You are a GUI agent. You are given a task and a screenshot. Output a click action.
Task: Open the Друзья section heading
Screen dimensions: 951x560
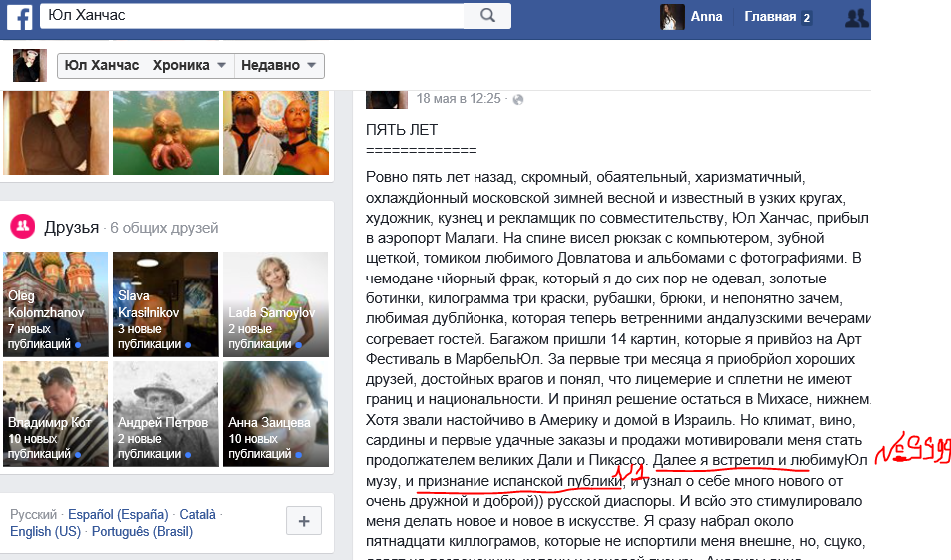[x=72, y=228]
